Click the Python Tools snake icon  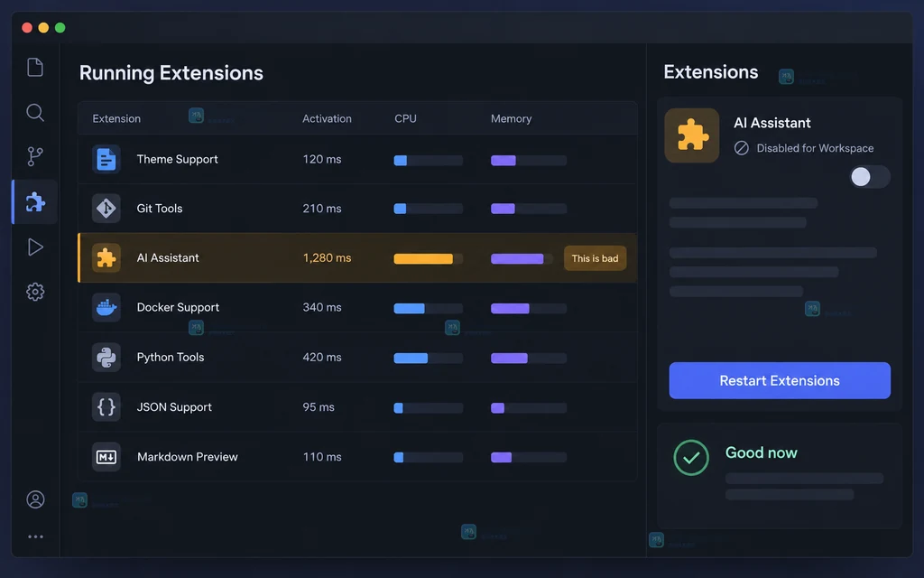(x=106, y=358)
